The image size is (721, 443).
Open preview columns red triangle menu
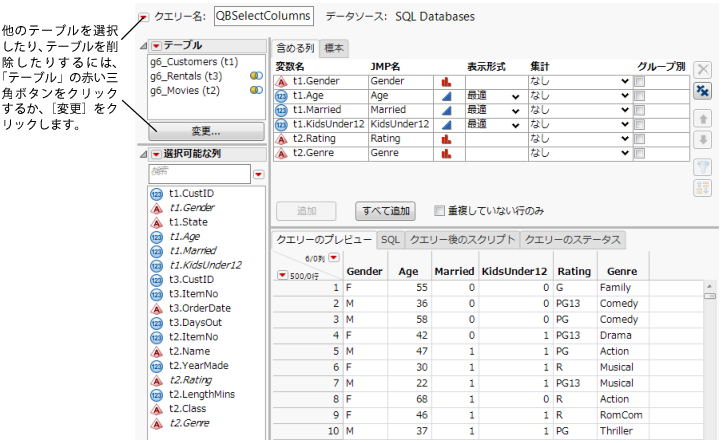[x=334, y=258]
